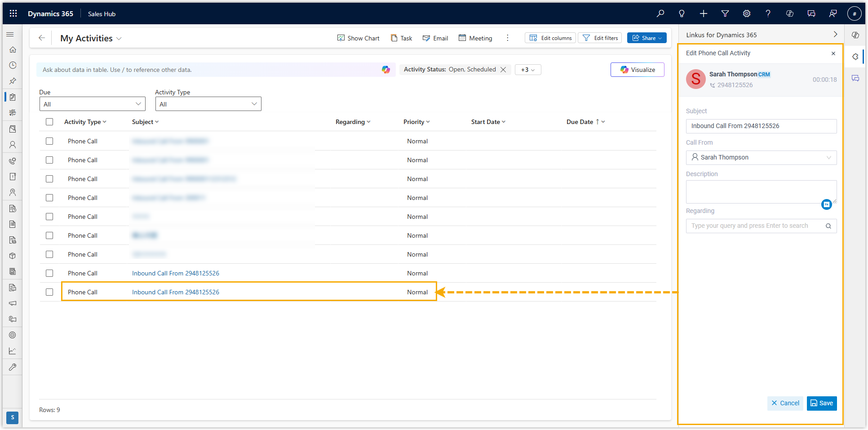This screenshot has height=430, width=868.
Task: Click the plus icon to create new record
Action: click(703, 13)
